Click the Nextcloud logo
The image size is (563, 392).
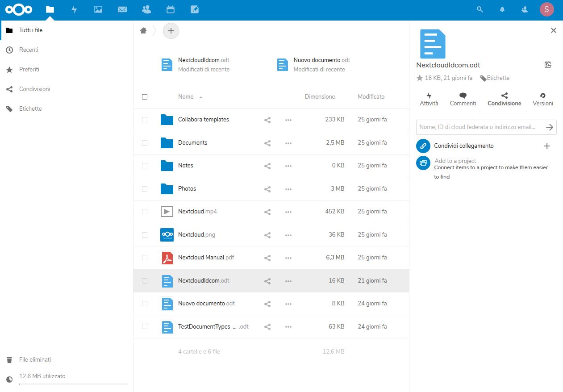coord(19,9)
